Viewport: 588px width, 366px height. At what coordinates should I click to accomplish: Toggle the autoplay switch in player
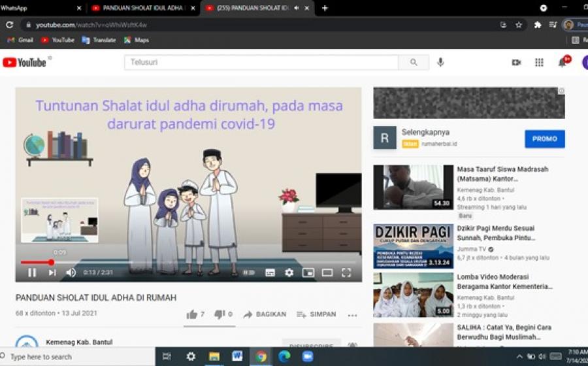249,273
